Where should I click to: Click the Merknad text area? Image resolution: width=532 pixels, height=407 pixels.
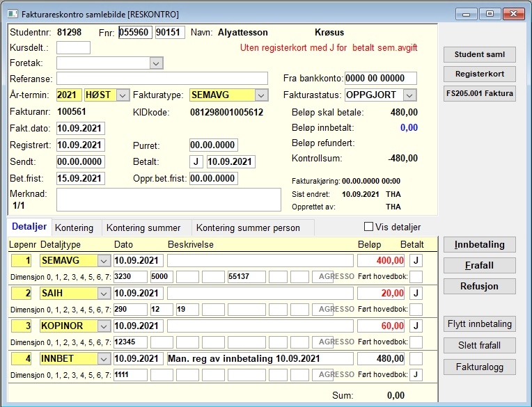169,200
